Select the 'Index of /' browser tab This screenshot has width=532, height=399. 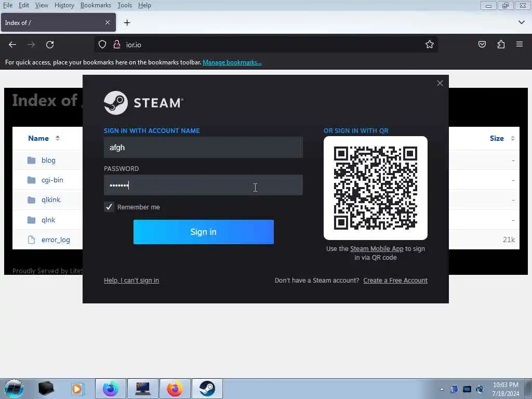(x=58, y=22)
